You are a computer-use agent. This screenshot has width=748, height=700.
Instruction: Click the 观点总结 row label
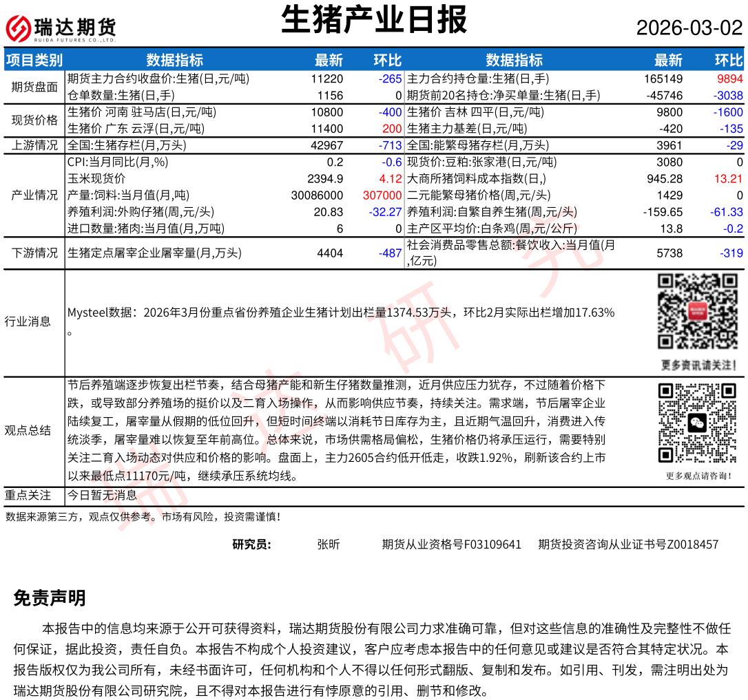tap(28, 431)
